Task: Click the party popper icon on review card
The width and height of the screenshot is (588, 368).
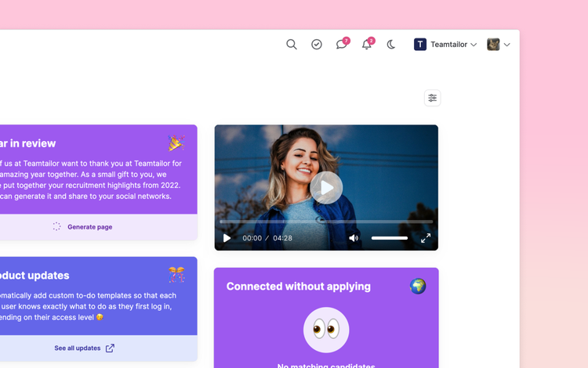Action: point(176,143)
